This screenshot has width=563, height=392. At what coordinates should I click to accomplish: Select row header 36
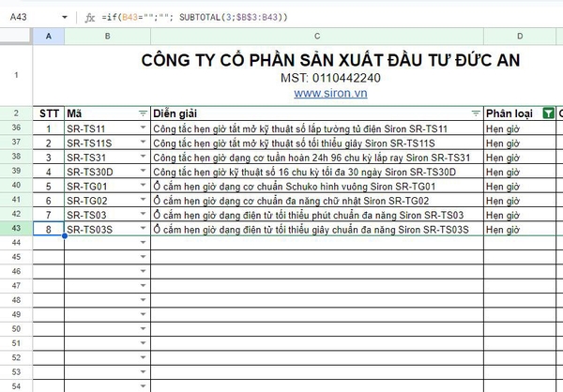tap(16, 128)
